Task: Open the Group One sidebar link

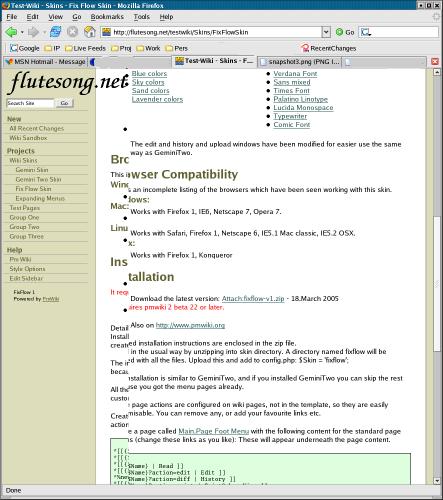Action: point(24,217)
